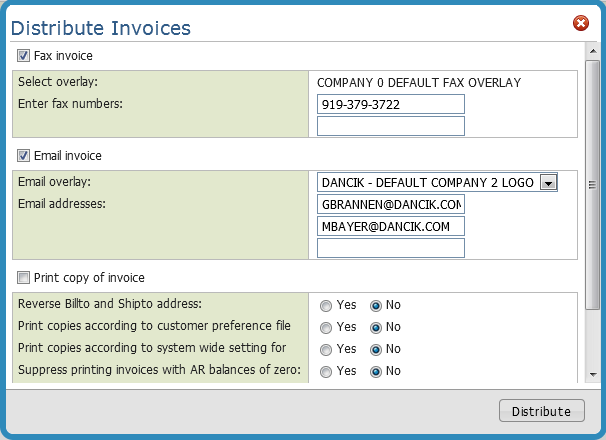
Task: Choose Yes for customer preference file copies
Action: [326, 327]
